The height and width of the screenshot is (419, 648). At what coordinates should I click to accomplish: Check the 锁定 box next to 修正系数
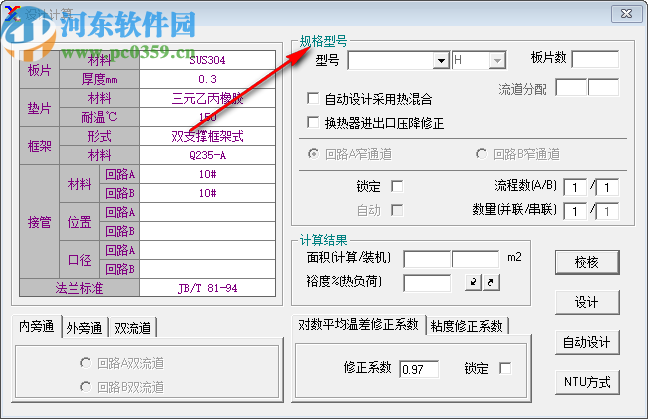[x=505, y=368]
